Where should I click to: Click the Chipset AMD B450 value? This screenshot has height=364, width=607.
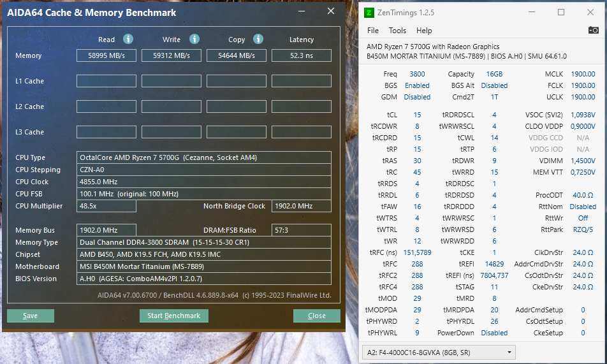[x=204, y=254]
